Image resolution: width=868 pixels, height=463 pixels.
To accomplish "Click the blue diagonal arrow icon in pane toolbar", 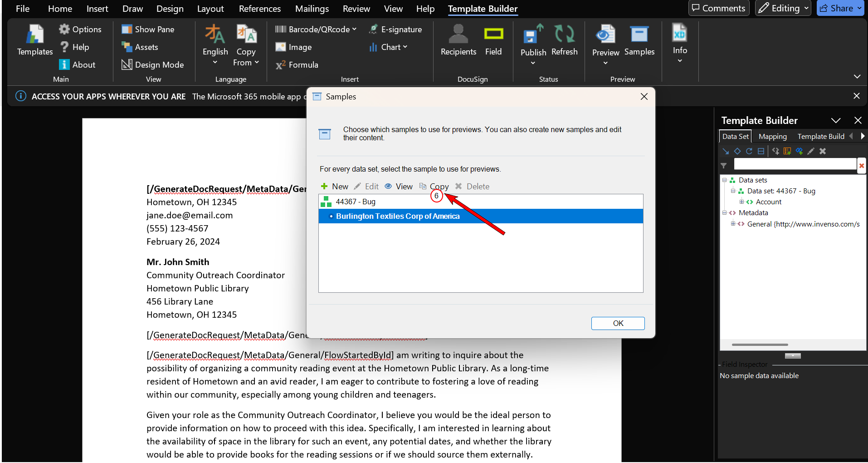I will click(726, 151).
